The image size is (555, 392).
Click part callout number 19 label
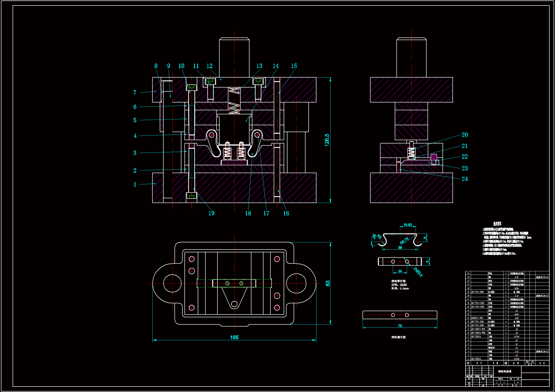[x=211, y=213]
